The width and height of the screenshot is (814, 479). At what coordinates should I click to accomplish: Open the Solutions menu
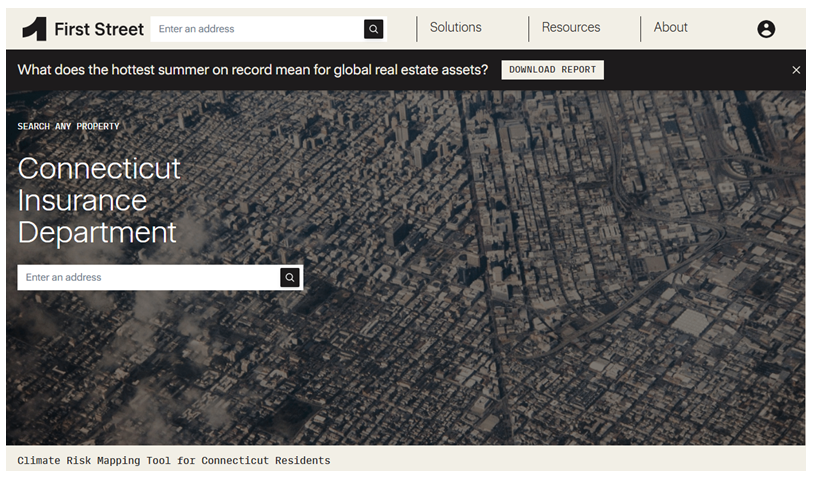click(x=455, y=28)
